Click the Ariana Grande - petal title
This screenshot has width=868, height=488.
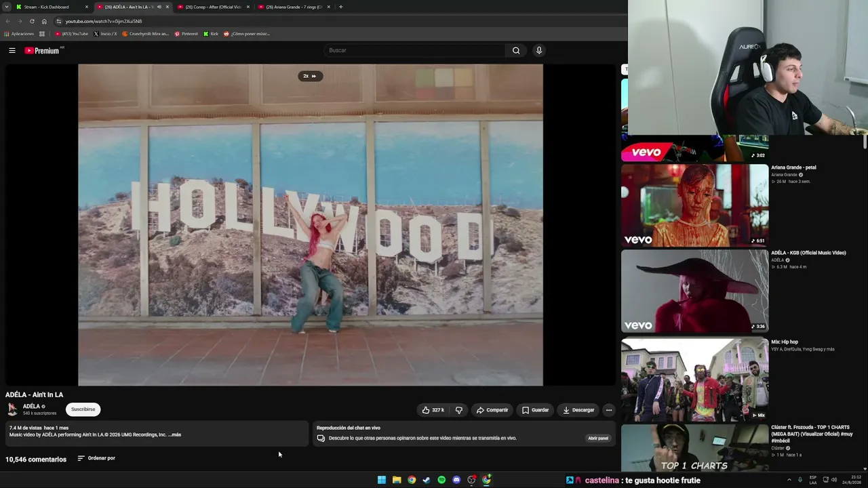pyautogui.click(x=793, y=167)
